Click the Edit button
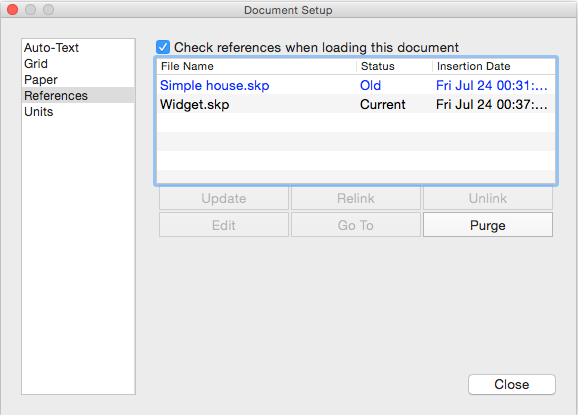The image size is (578, 415). pos(224,225)
